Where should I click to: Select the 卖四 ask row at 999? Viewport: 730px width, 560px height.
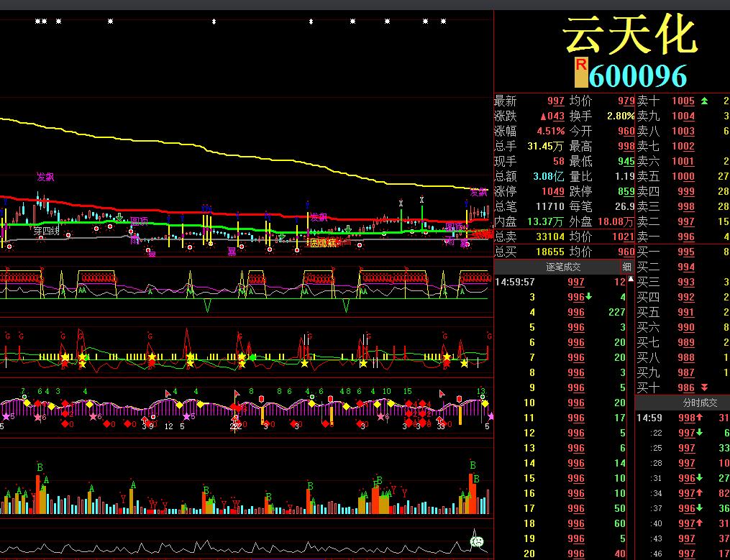(x=683, y=191)
